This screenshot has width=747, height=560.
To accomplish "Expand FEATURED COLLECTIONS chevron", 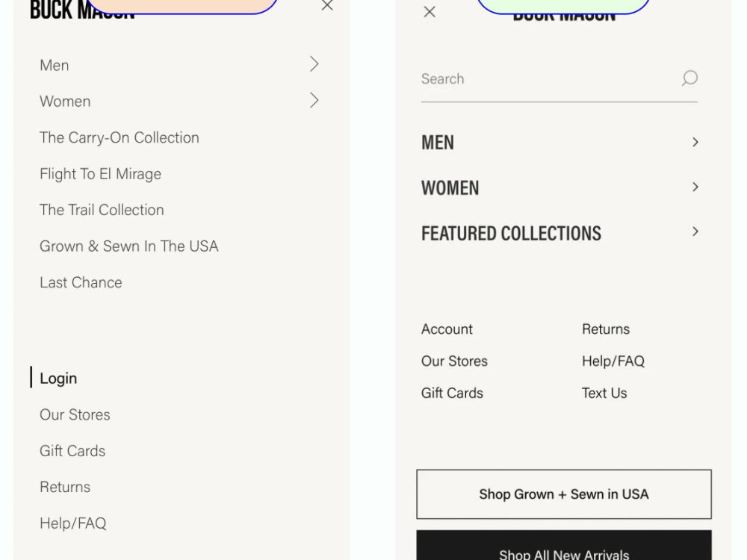I will click(x=695, y=231).
